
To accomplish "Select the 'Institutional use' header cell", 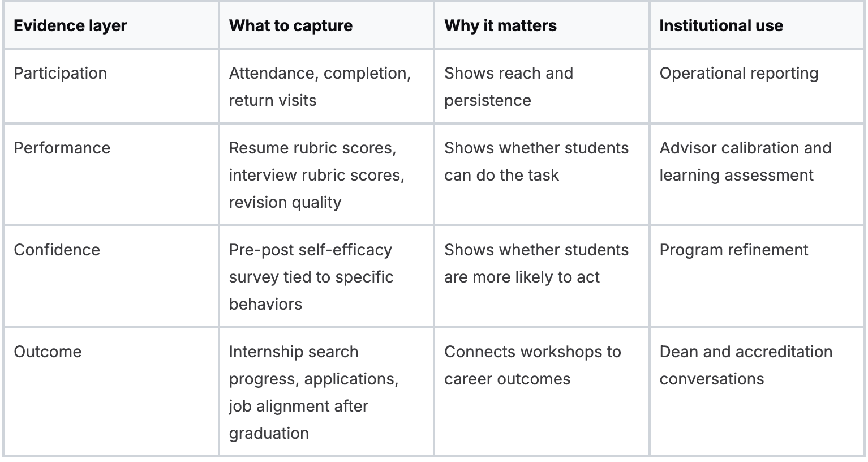I will (721, 25).
